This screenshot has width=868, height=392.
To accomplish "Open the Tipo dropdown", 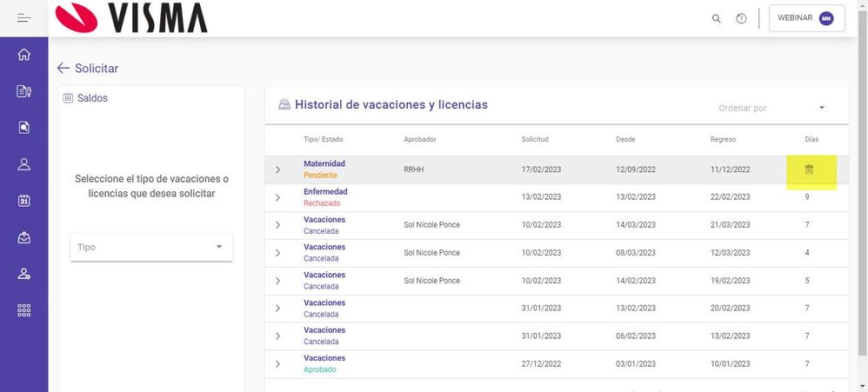I will coord(151,247).
